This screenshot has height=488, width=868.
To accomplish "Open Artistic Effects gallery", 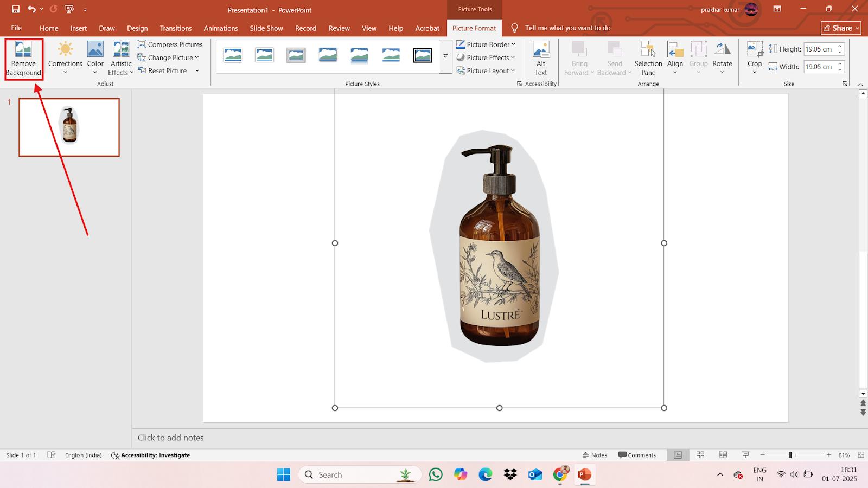I will coord(120,59).
